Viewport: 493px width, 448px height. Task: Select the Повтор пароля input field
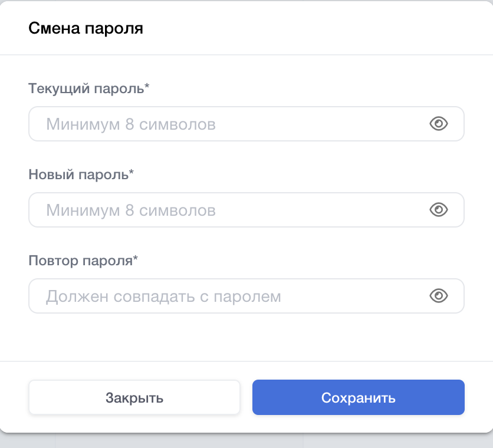tap(236, 296)
